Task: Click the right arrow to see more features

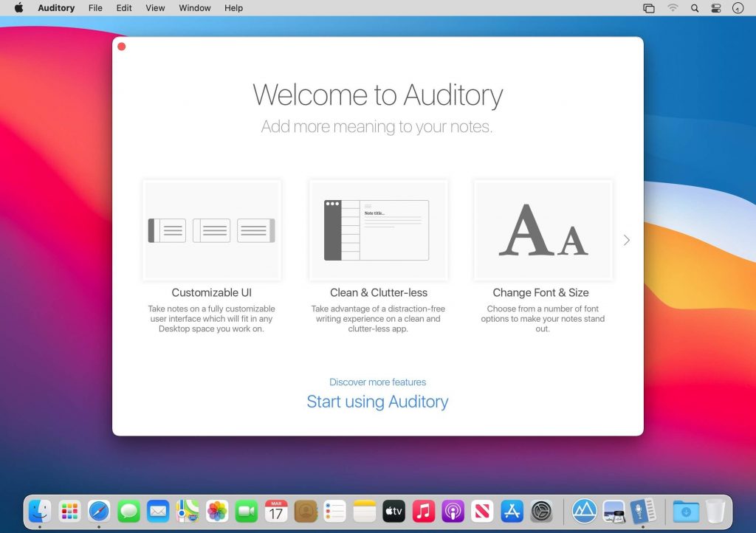Action: (x=626, y=240)
